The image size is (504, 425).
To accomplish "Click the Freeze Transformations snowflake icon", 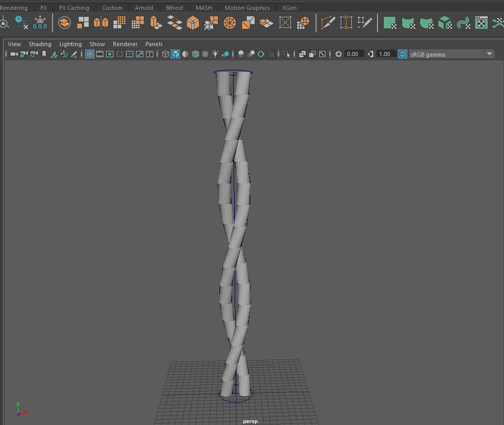I will (40, 23).
